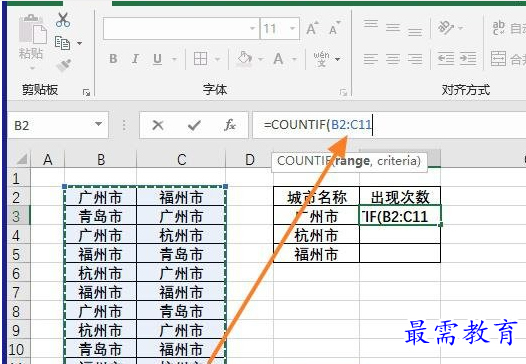526x364 pixels.
Task: Select column C header
Action: click(181, 159)
